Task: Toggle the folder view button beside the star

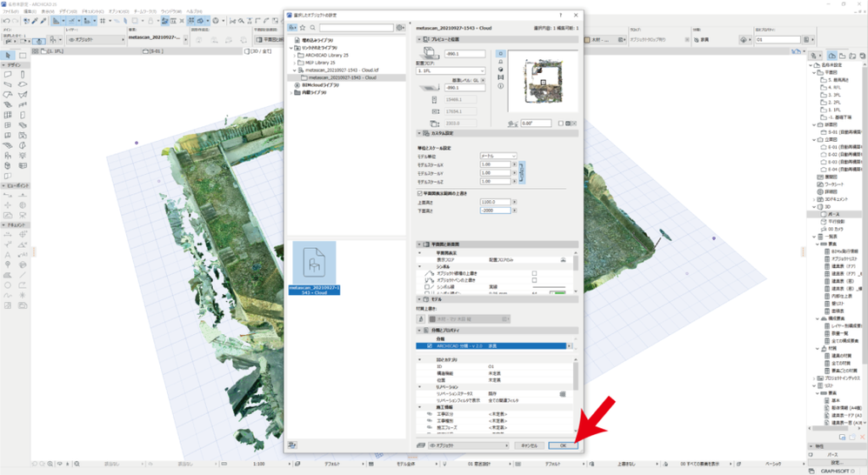Action: coord(292,28)
